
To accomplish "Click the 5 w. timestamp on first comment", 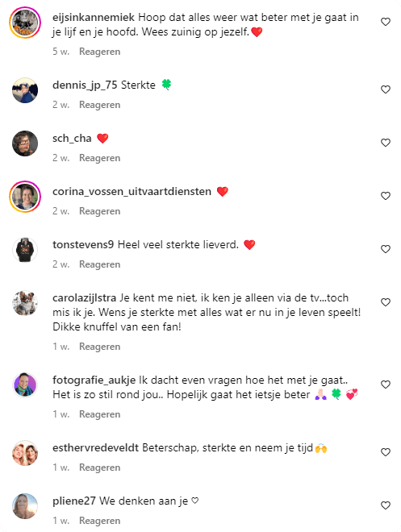I will point(61,52).
